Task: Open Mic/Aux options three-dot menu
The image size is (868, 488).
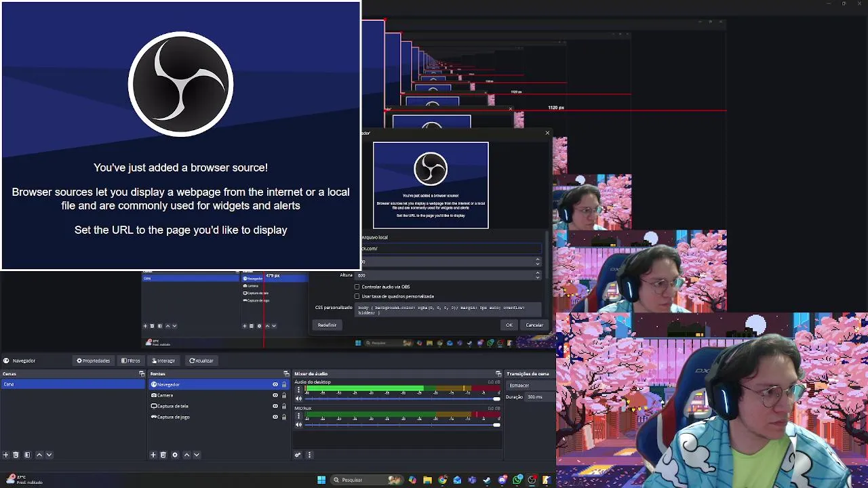Action: tap(298, 416)
